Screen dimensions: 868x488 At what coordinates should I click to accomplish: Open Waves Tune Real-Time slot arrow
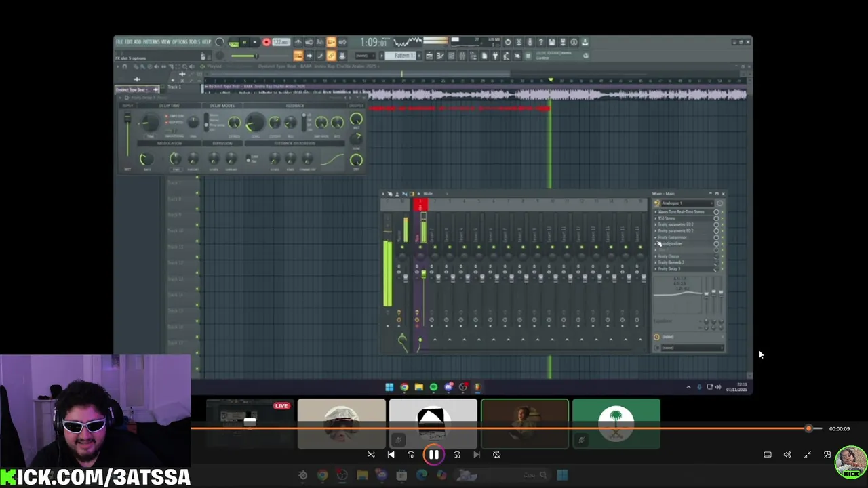tap(655, 212)
